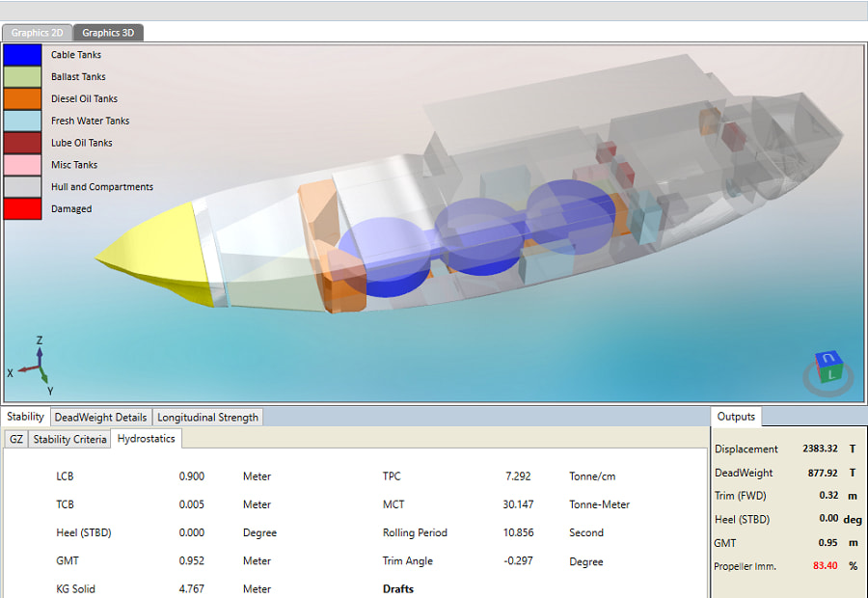Show the Stability Criteria tab

[69, 439]
